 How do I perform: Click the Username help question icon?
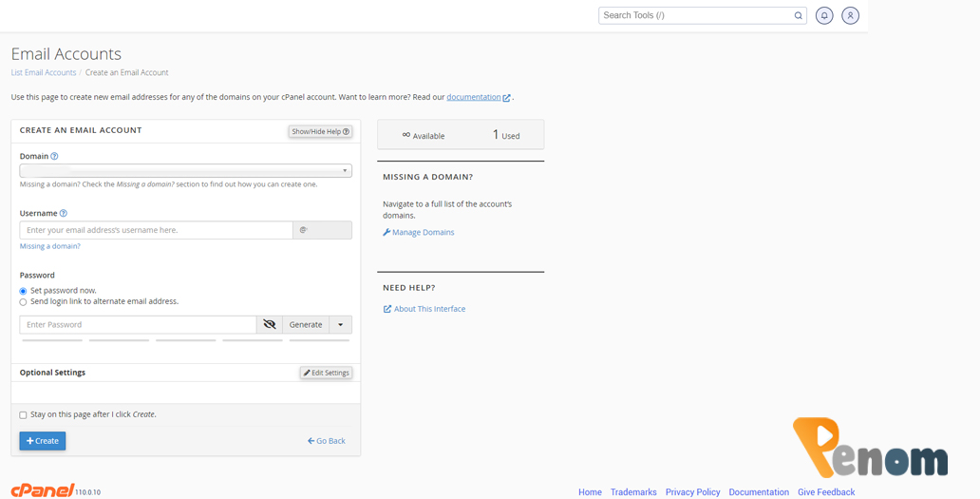tap(63, 213)
